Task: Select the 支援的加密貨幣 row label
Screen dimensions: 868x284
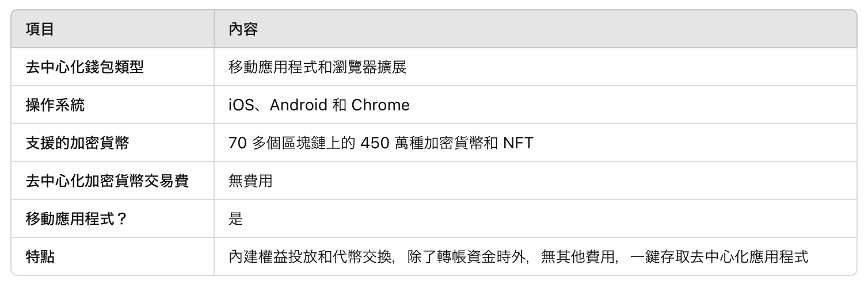Action: (x=78, y=143)
